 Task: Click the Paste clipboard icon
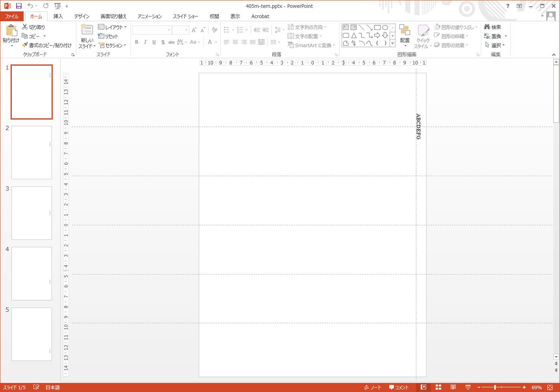(11, 32)
